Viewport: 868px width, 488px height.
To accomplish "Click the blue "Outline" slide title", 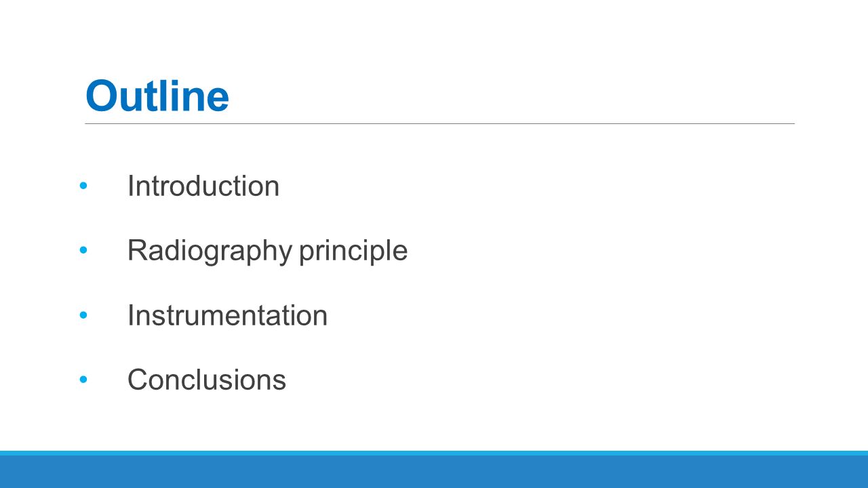I will 157,97.
